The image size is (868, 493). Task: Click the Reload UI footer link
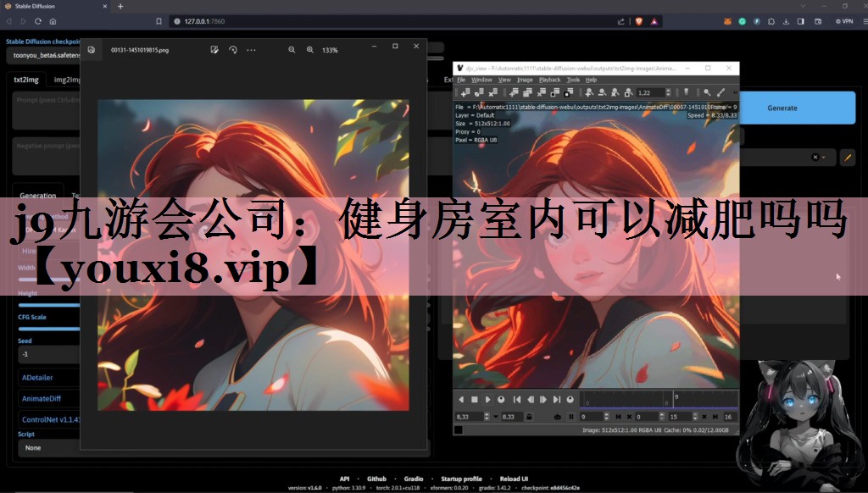tap(514, 479)
